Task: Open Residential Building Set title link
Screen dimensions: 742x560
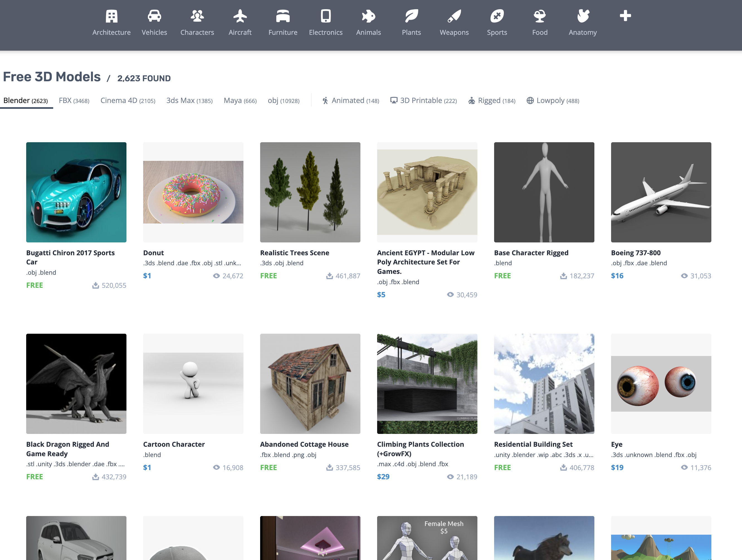Action: coord(533,444)
